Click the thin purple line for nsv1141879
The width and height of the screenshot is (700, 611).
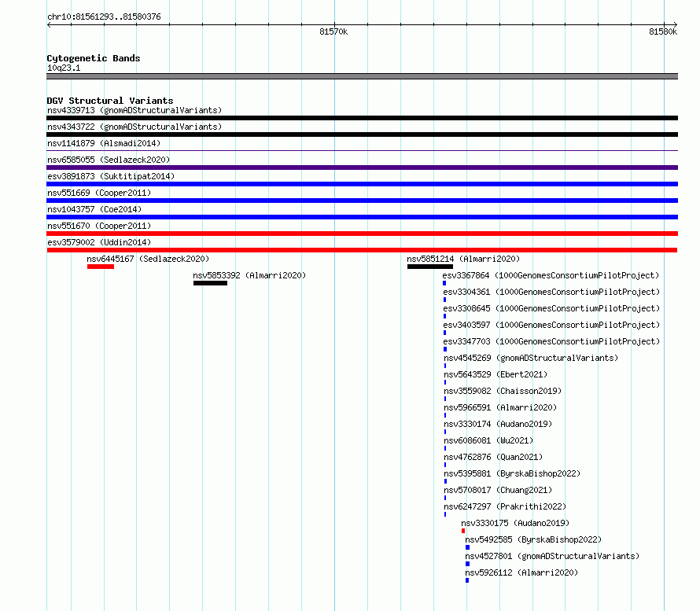362,151
